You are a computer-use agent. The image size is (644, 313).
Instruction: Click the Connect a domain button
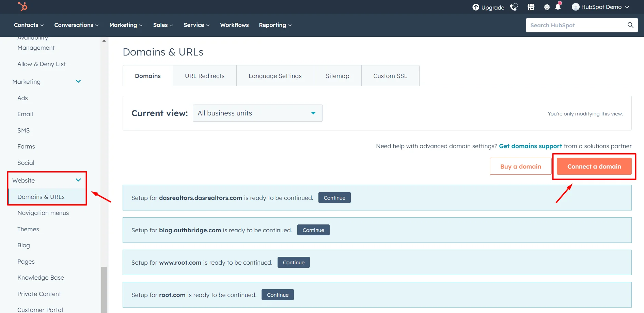594,166
